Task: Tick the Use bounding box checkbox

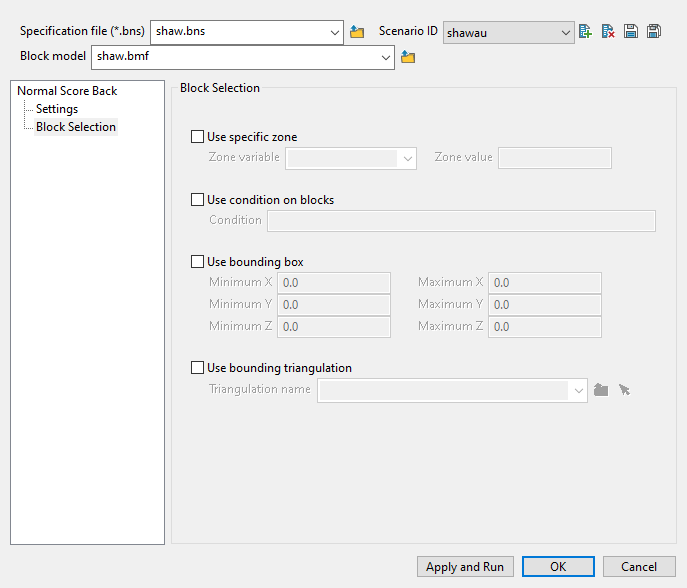Action: click(197, 262)
